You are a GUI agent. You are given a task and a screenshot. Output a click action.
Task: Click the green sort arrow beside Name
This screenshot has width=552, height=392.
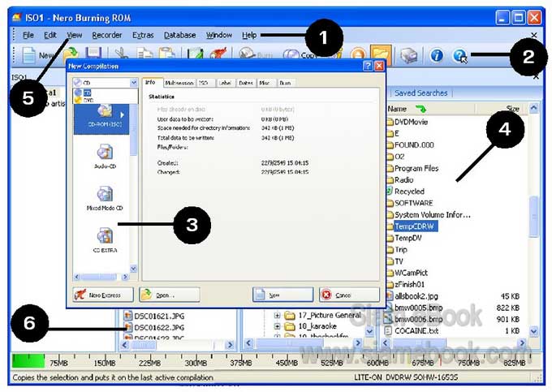420,109
